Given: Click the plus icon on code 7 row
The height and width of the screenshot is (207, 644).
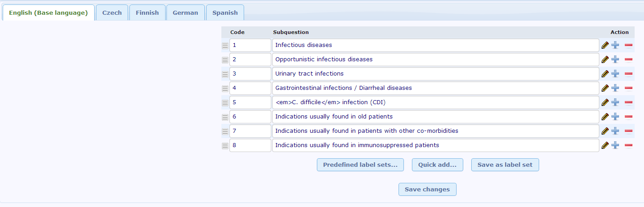Looking at the screenshot, I should click(x=615, y=131).
